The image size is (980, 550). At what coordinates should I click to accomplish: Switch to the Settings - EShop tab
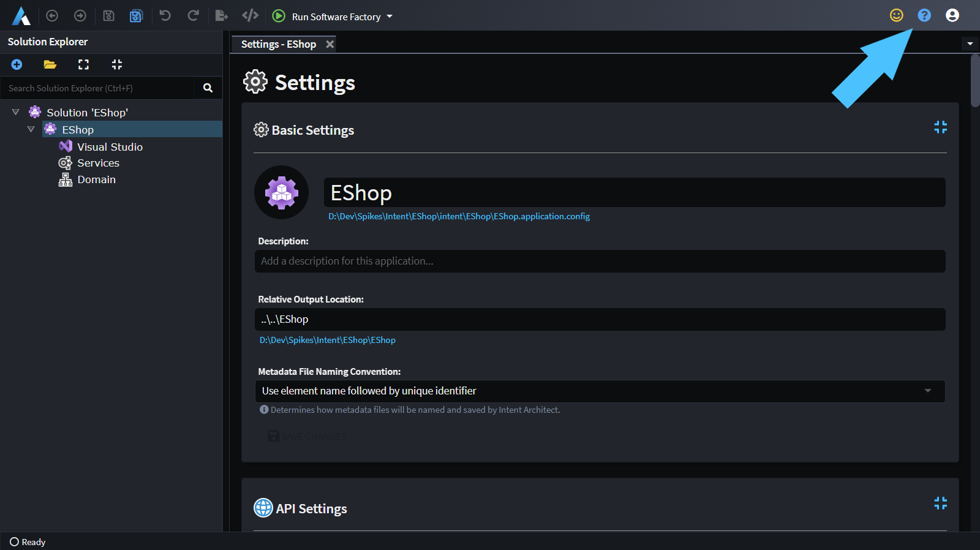coord(279,44)
